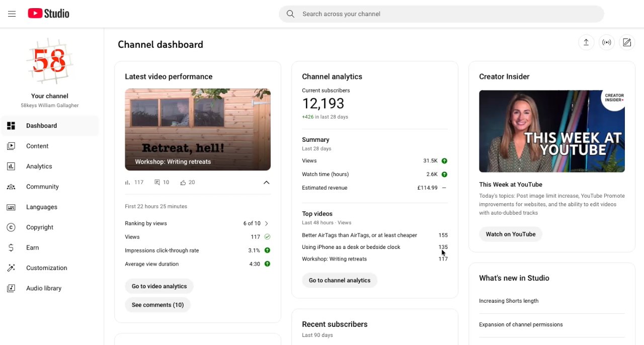The image size is (644, 345).
Task: Open See comments (10)
Action: (x=157, y=304)
